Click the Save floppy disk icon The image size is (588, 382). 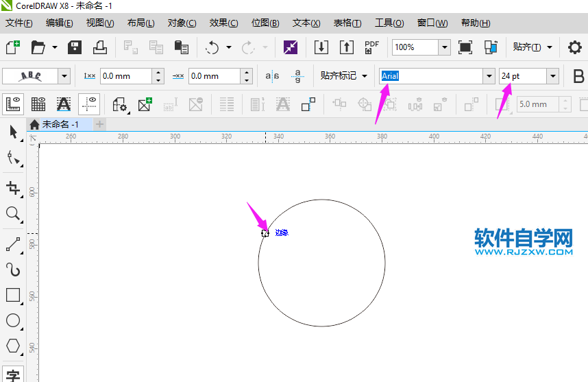click(x=75, y=47)
